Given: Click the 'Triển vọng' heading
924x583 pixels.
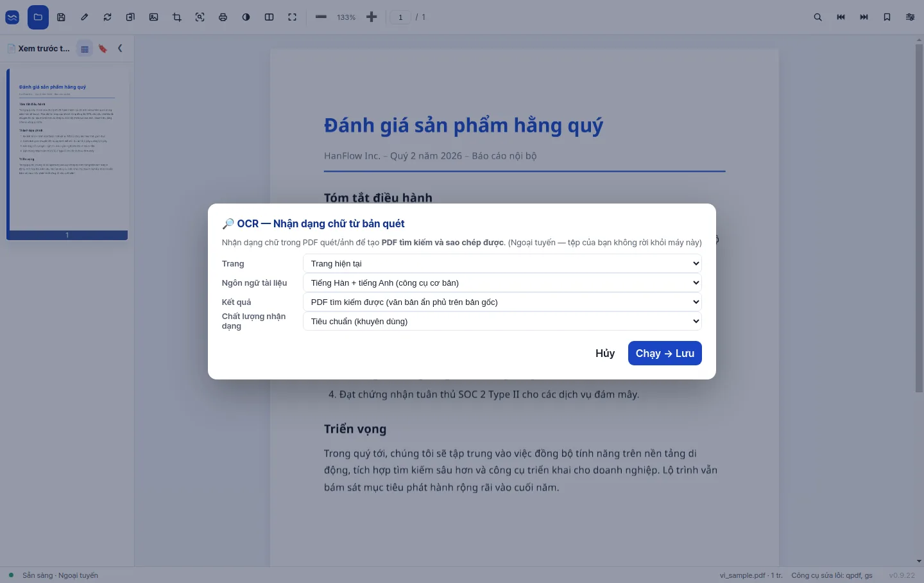Looking at the screenshot, I should 355,429.
